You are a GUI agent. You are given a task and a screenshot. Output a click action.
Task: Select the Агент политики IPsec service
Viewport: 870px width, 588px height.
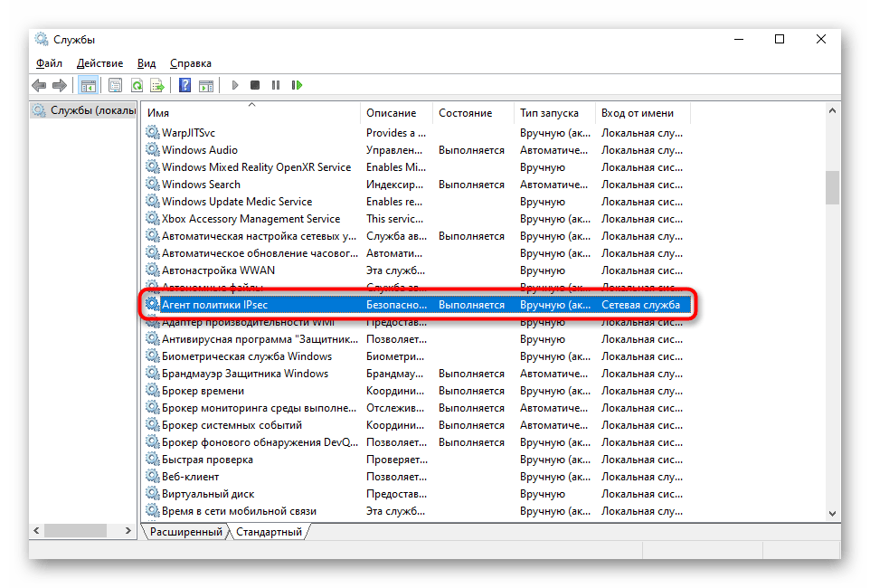click(x=416, y=305)
